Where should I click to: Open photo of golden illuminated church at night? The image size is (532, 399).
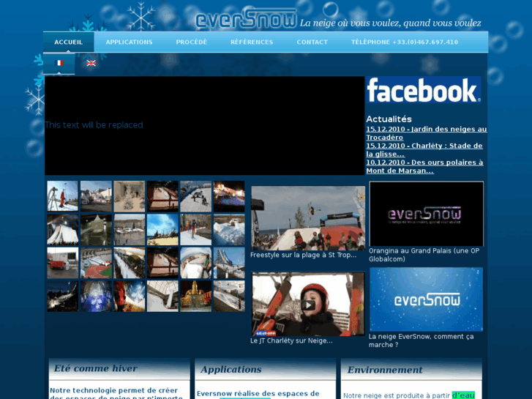click(196, 296)
